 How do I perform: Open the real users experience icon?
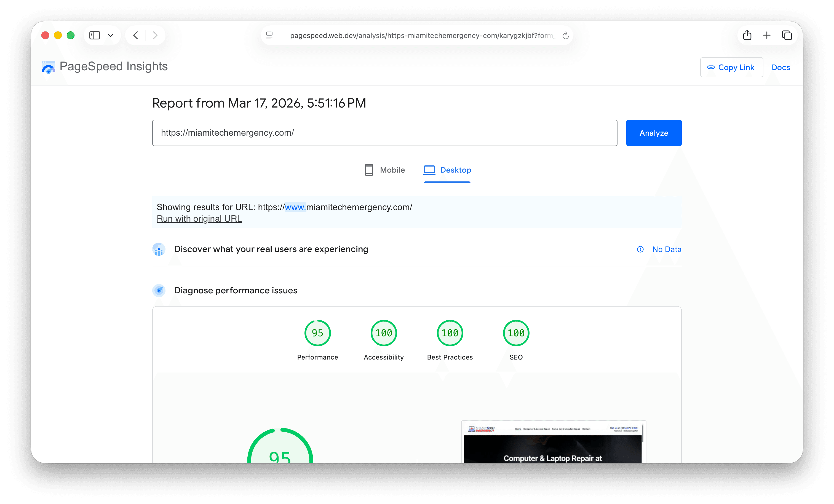[159, 250]
